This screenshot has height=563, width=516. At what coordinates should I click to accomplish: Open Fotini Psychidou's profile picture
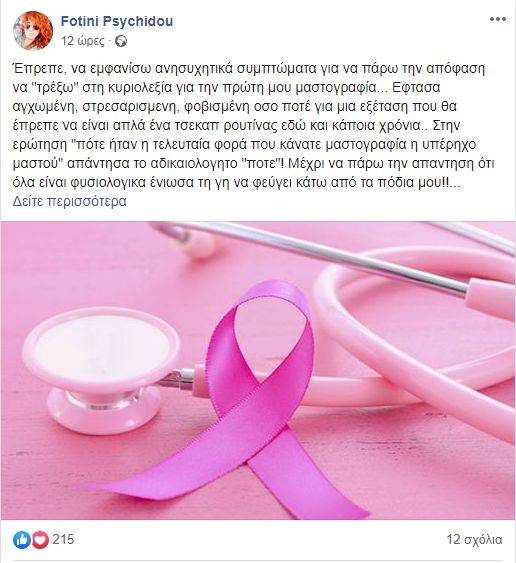(x=33, y=30)
